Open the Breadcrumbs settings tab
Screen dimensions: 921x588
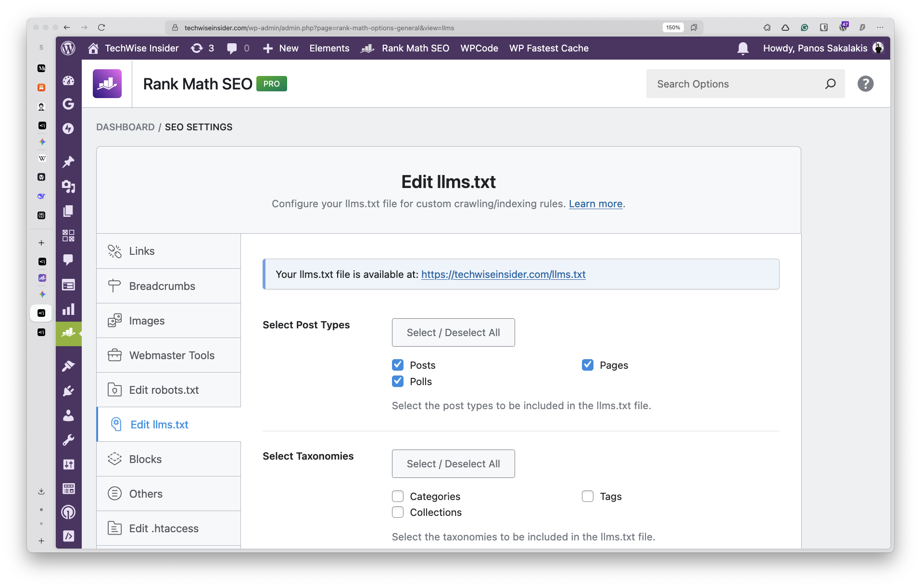[168, 286]
